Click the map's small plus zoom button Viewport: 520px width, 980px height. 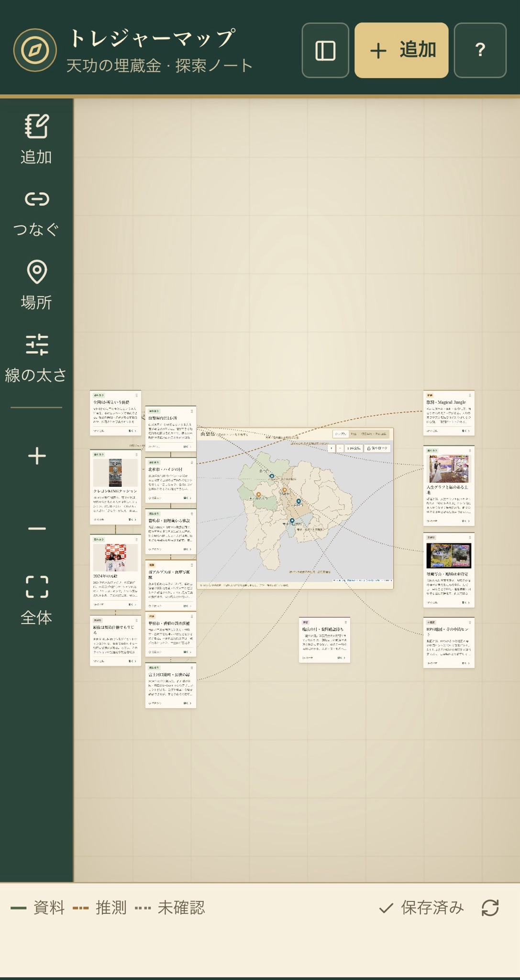(x=331, y=448)
